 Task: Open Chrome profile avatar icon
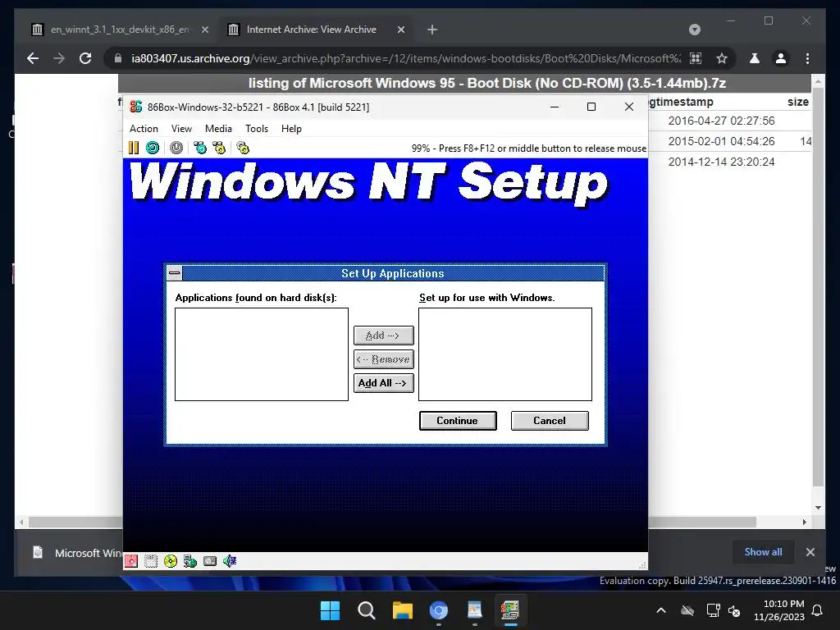coord(781,58)
